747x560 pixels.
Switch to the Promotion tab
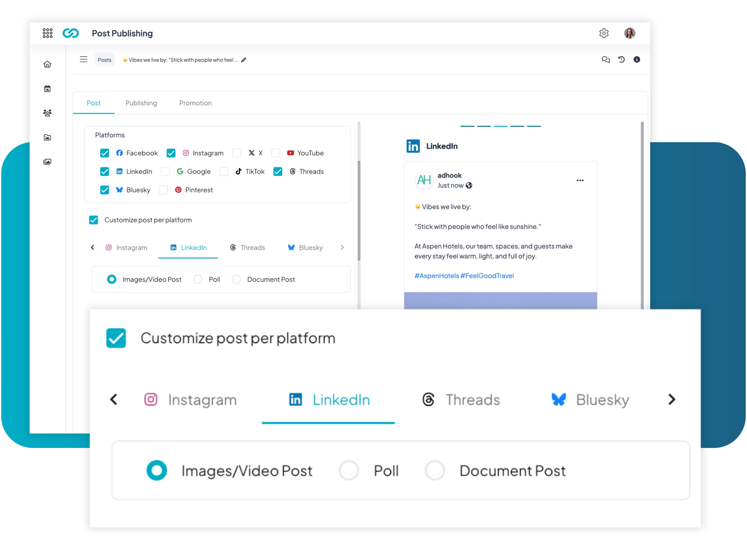[195, 103]
